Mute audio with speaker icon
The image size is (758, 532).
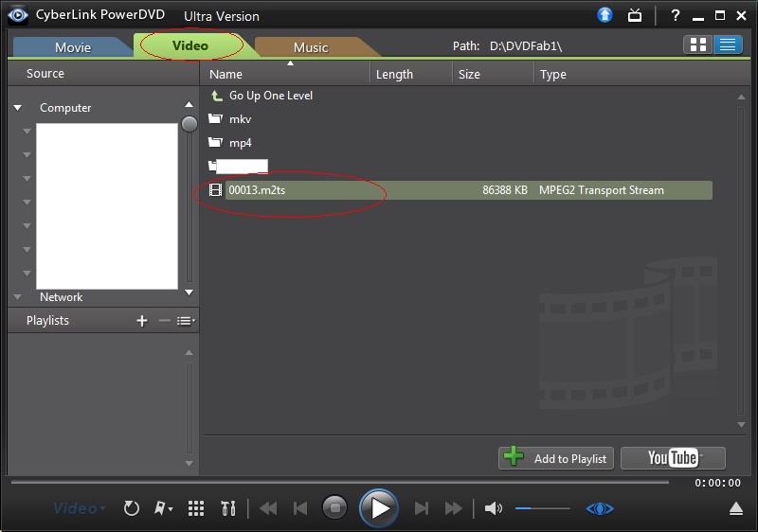(493, 508)
